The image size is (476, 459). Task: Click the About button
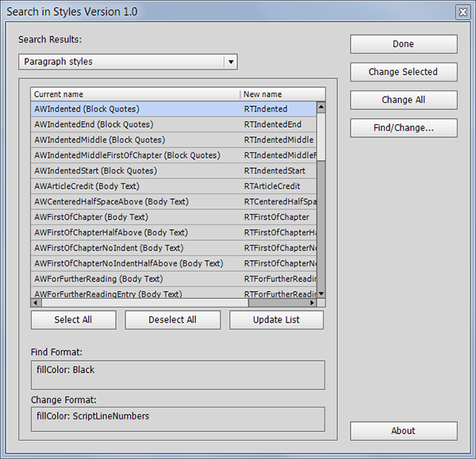[x=404, y=430]
